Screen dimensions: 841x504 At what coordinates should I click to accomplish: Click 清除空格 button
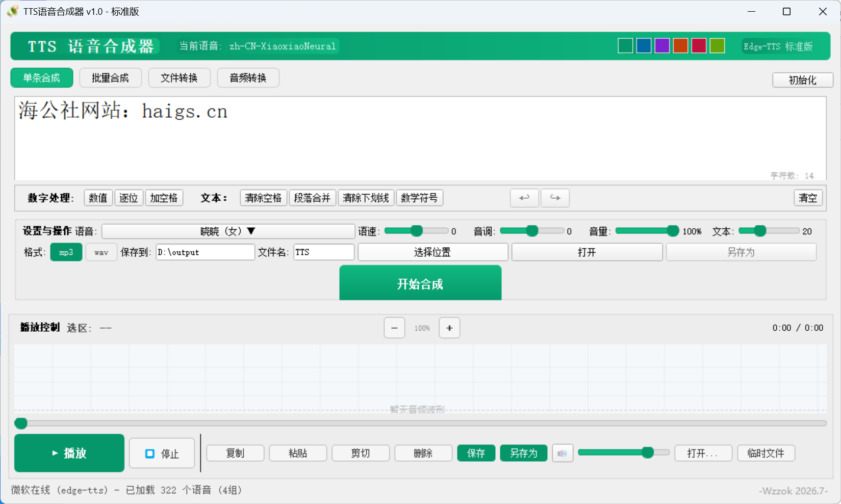[x=263, y=198]
